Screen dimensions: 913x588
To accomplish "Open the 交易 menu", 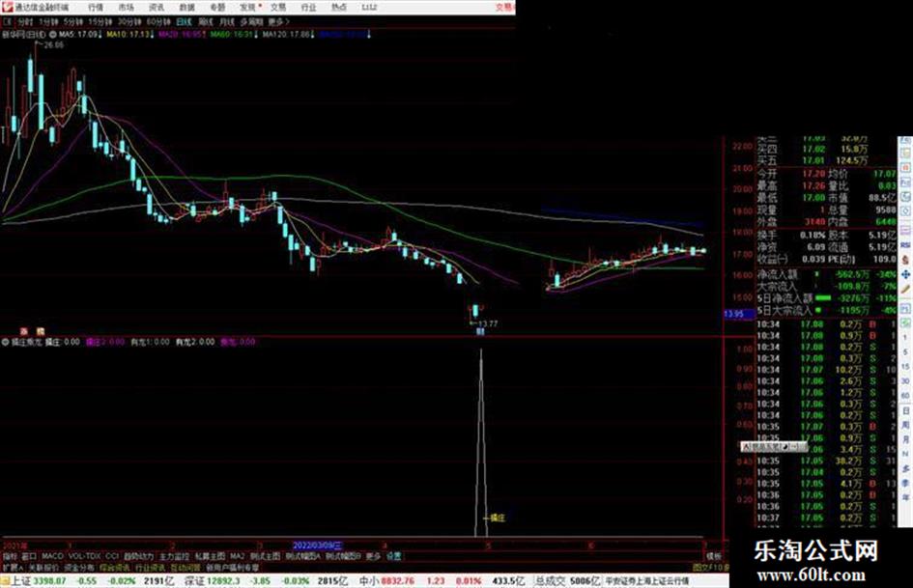I will 278,8.
